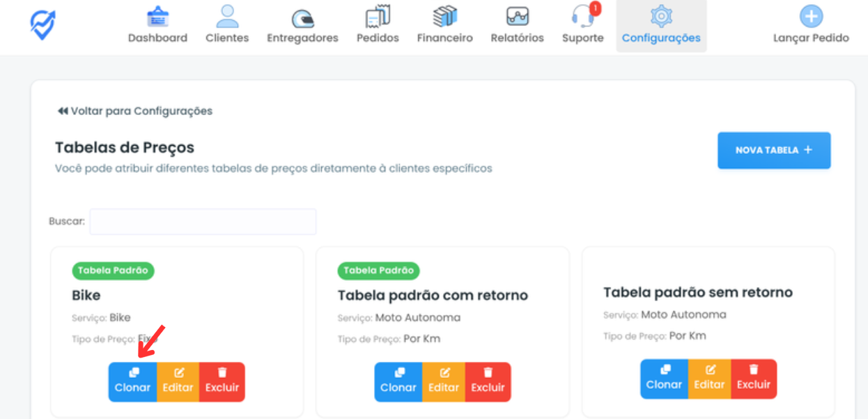
Task: Open Suporte with notification badge
Action: [x=582, y=26]
